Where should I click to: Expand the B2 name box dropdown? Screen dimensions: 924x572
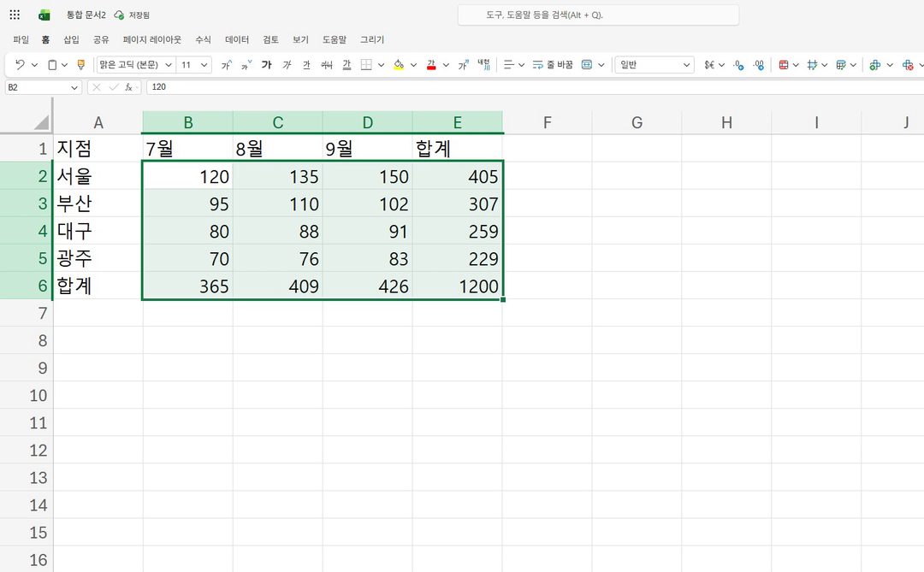[x=74, y=87]
